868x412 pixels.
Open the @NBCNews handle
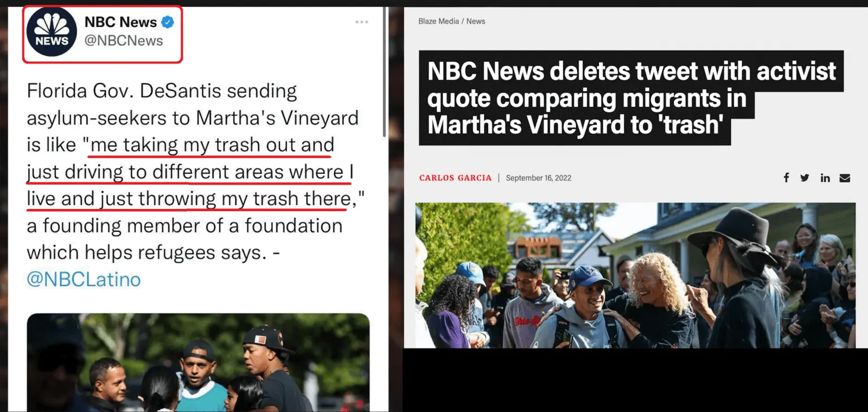[124, 41]
